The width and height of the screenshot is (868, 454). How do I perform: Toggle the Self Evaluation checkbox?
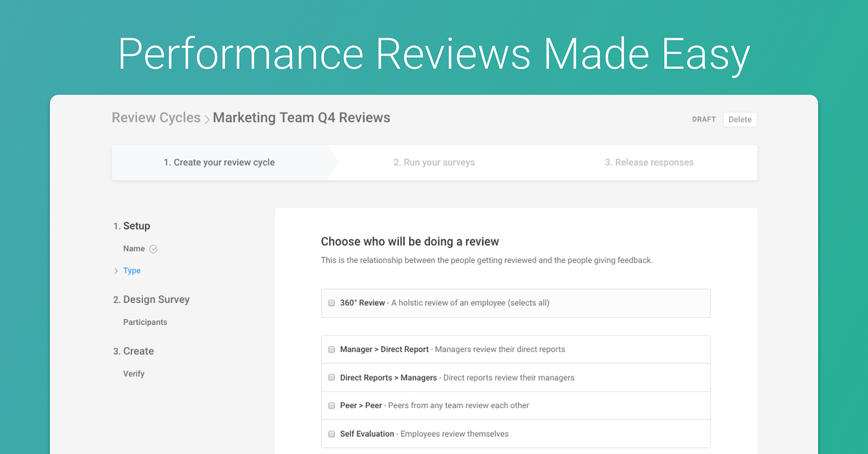(331, 434)
